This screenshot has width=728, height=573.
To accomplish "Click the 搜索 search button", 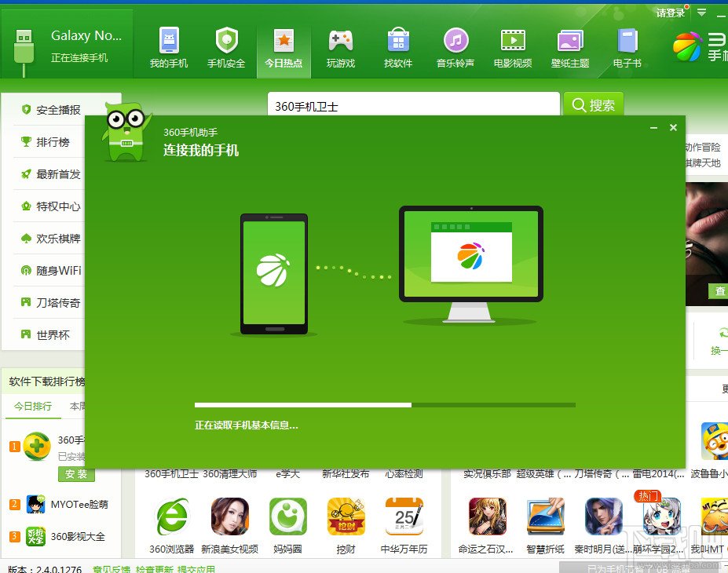I will point(594,105).
